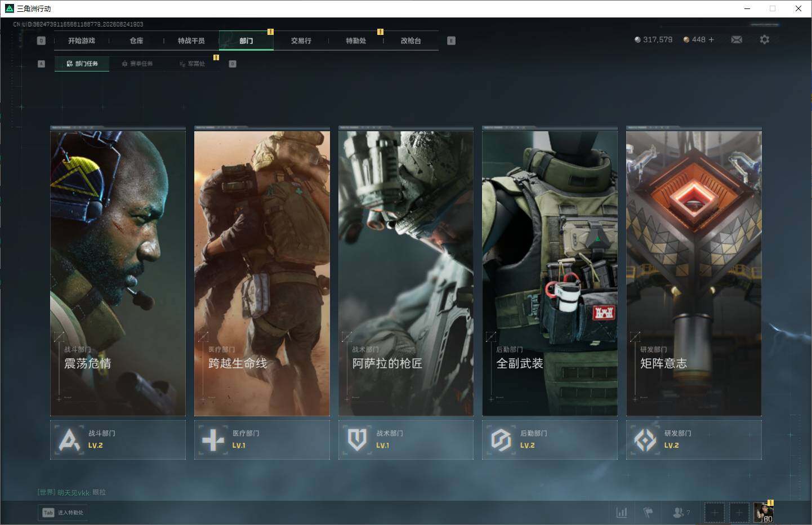Open the 跨越生命线 medical mission card

262,272
